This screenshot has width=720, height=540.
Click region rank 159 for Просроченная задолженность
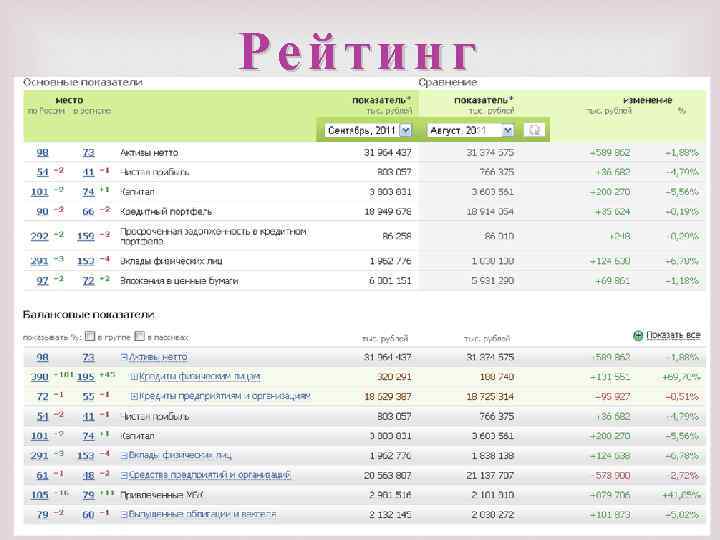(85, 236)
